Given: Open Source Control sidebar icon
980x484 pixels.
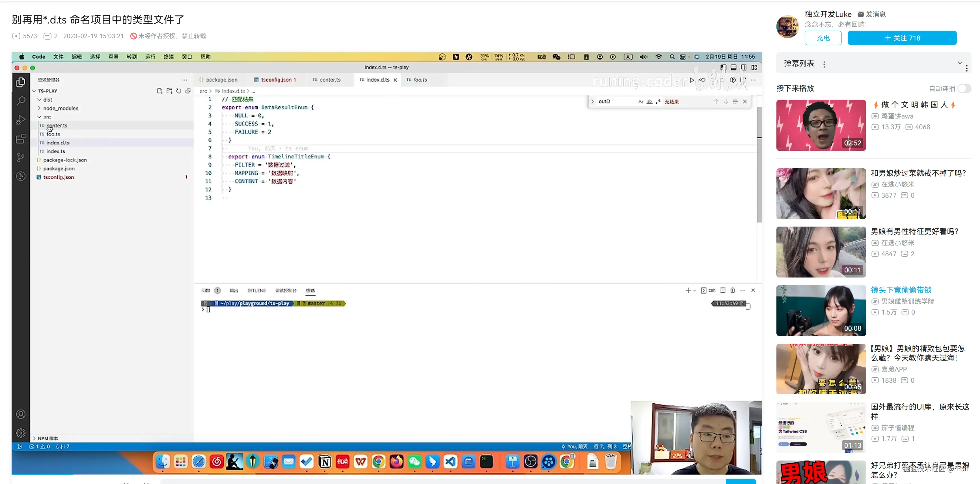Looking at the screenshot, I should click(x=21, y=157).
